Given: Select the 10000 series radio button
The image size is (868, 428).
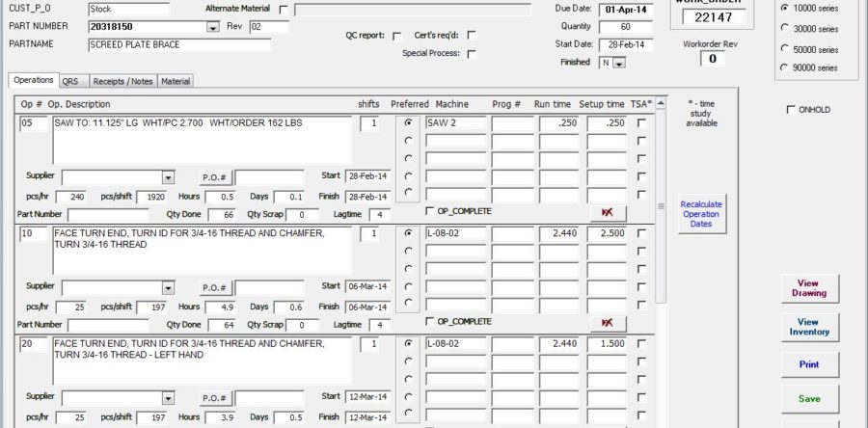Looking at the screenshot, I should coord(784,9).
